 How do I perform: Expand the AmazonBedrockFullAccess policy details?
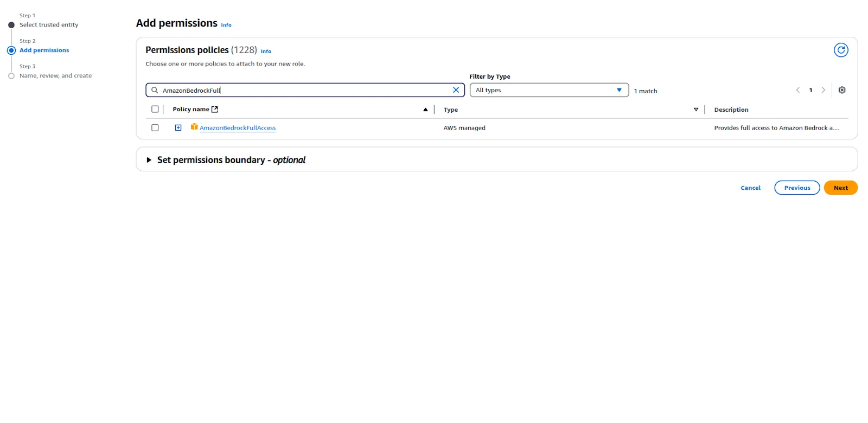tap(178, 128)
